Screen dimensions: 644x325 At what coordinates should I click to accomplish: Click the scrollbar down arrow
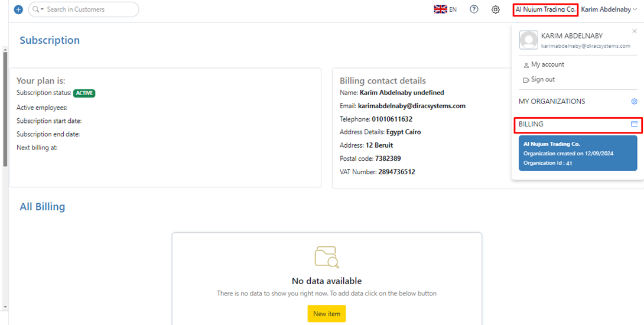pos(5,307)
